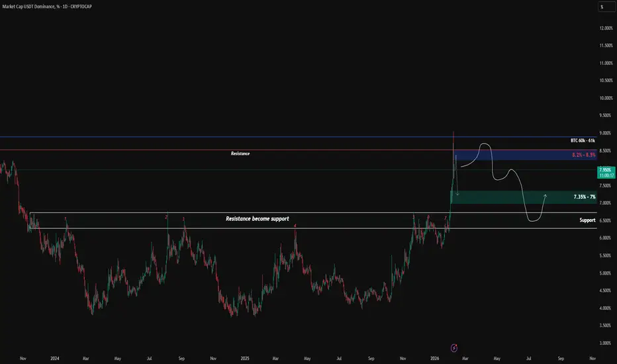Click the '8.2% - 8.5%' zone label
This screenshot has width=617, height=364.
584,155
